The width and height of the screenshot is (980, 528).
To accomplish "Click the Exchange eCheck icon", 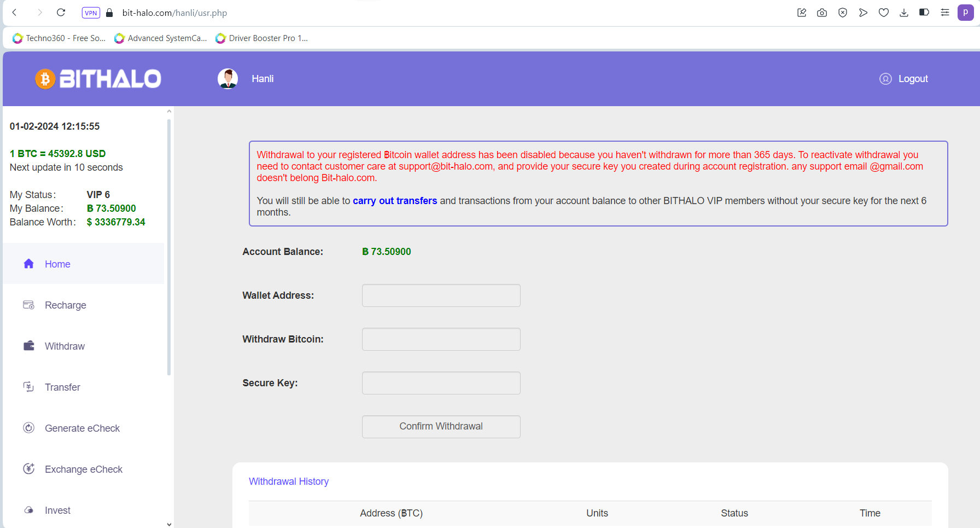I will coord(29,469).
